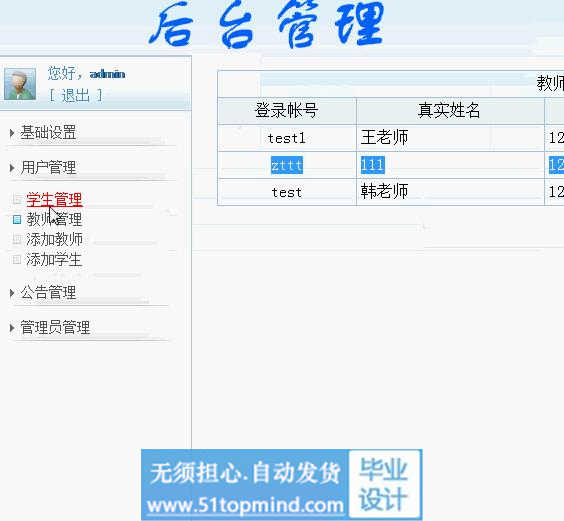The image size is (564, 521).
Task: Go to 添加教师 page
Action: (54, 239)
